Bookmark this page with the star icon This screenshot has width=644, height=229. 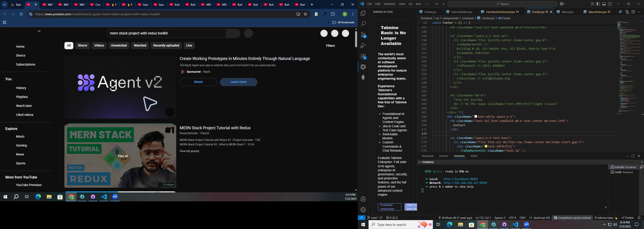[x=305, y=14]
